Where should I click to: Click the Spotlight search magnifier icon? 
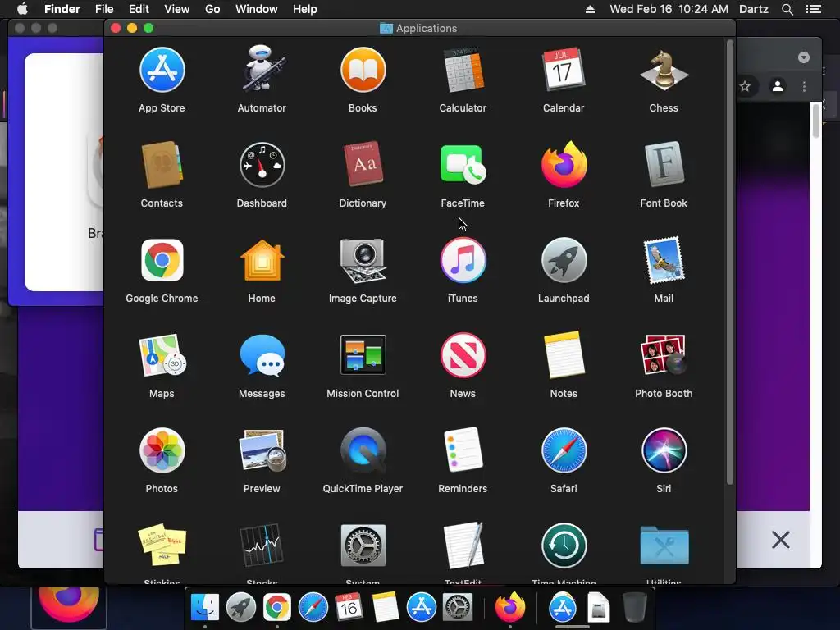pos(787,9)
